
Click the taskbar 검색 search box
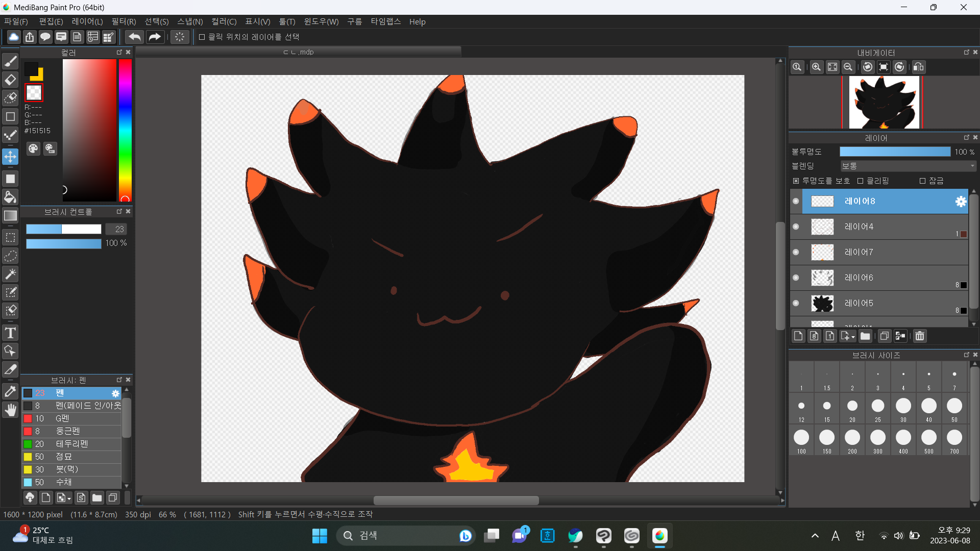[406, 536]
